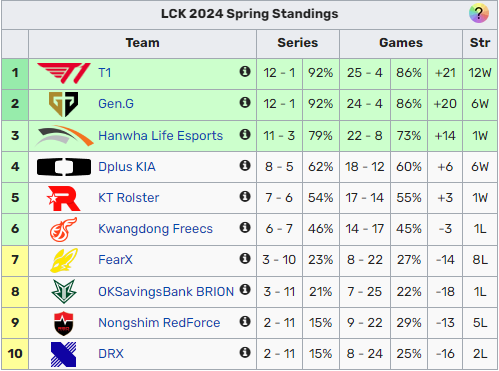Show the info icon for DRX
The height and width of the screenshot is (371, 499).
[245, 352]
